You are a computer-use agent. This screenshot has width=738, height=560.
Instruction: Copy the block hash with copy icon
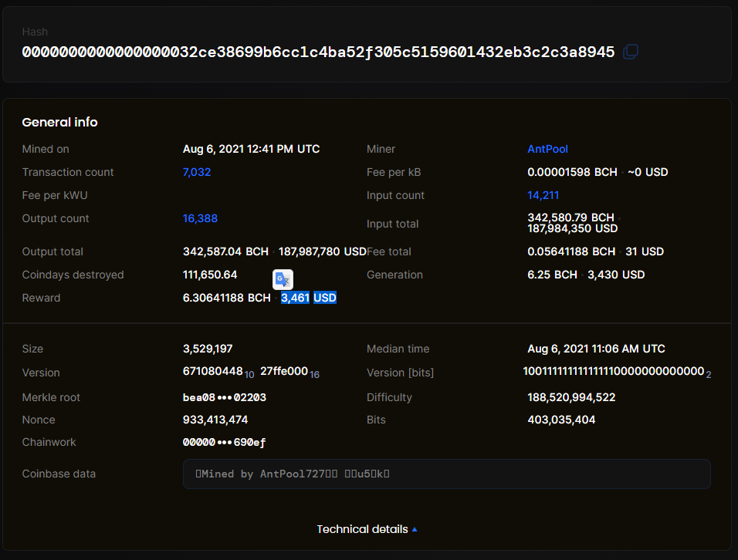[x=631, y=51]
